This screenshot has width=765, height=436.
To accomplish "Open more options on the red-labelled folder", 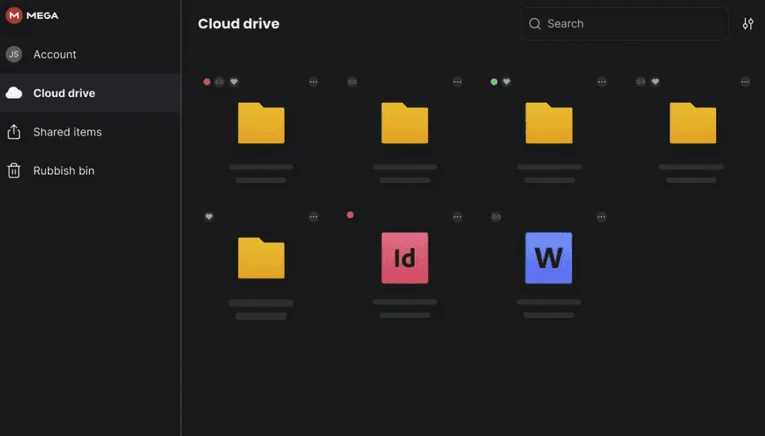I will (x=314, y=82).
